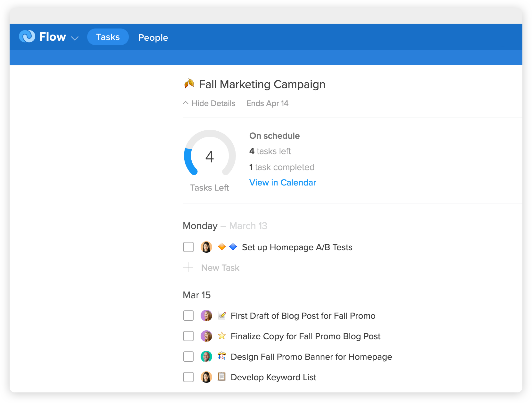Click the fall leaves project icon

[x=189, y=84]
